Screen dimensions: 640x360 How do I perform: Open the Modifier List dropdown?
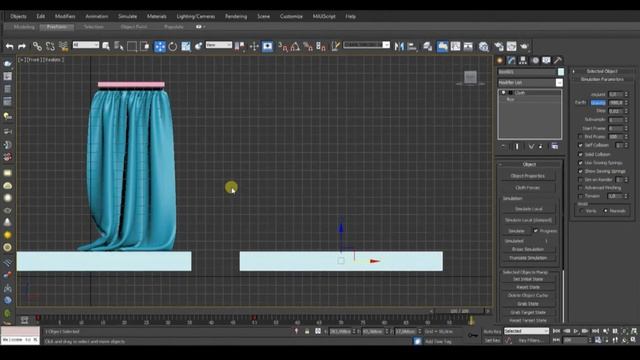[559, 82]
